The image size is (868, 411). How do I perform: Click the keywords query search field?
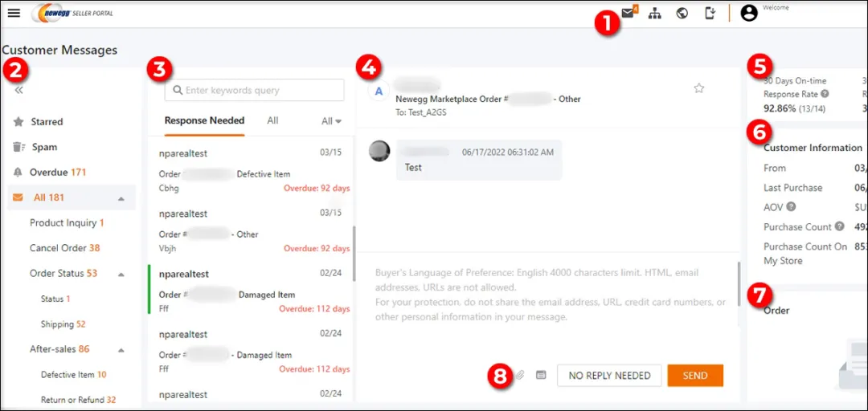click(x=254, y=90)
